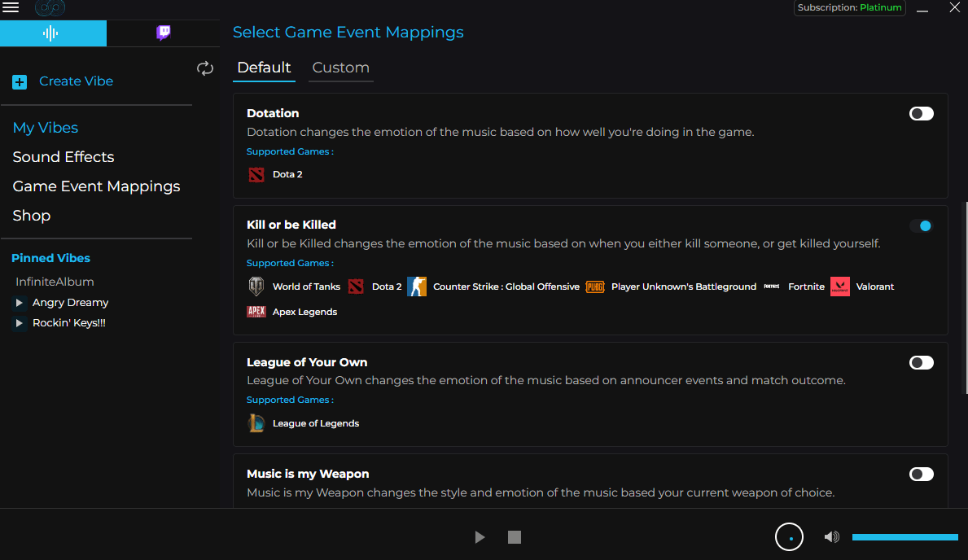The height and width of the screenshot is (560, 968).
Task: Click the Fortnite game icon
Action: pos(772,287)
